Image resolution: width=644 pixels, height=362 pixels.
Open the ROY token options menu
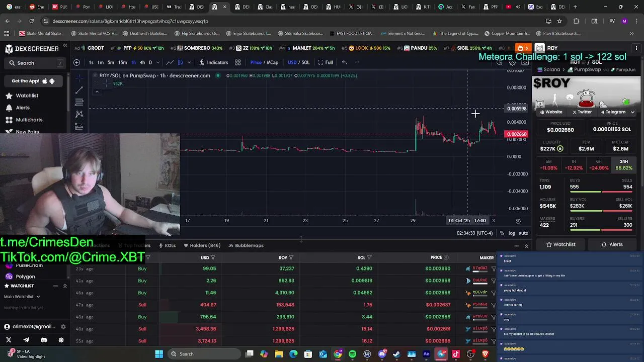click(x=636, y=48)
